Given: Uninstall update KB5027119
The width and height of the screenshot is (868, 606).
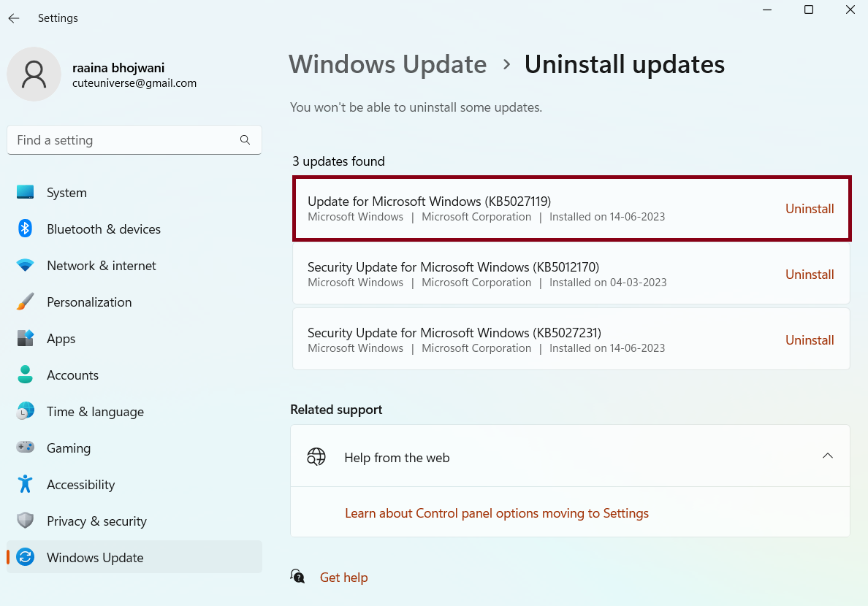Looking at the screenshot, I should 810,209.
